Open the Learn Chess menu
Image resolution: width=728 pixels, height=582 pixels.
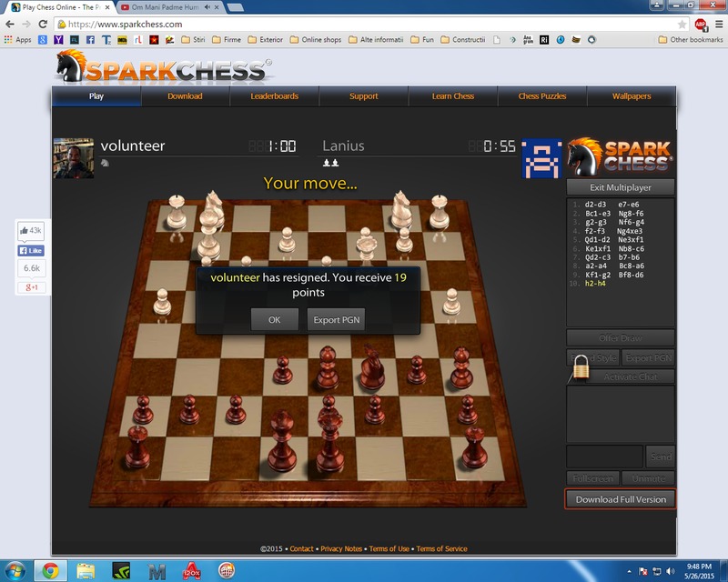pos(453,96)
